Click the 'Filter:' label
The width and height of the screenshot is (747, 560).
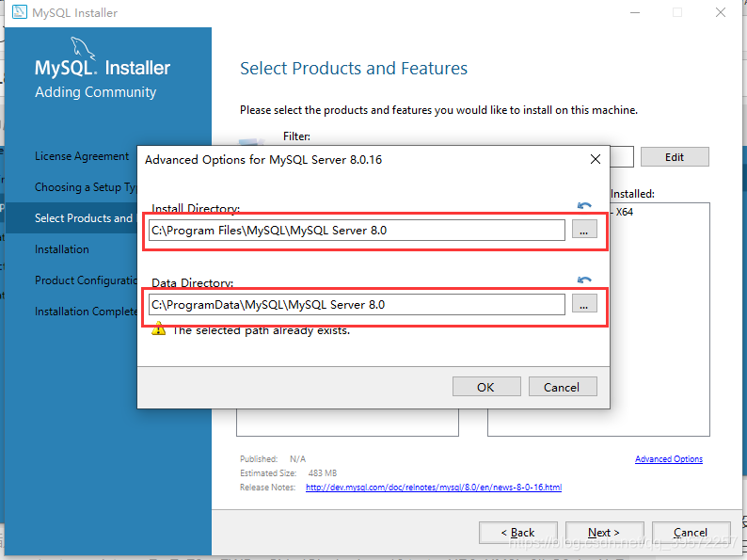point(296,136)
